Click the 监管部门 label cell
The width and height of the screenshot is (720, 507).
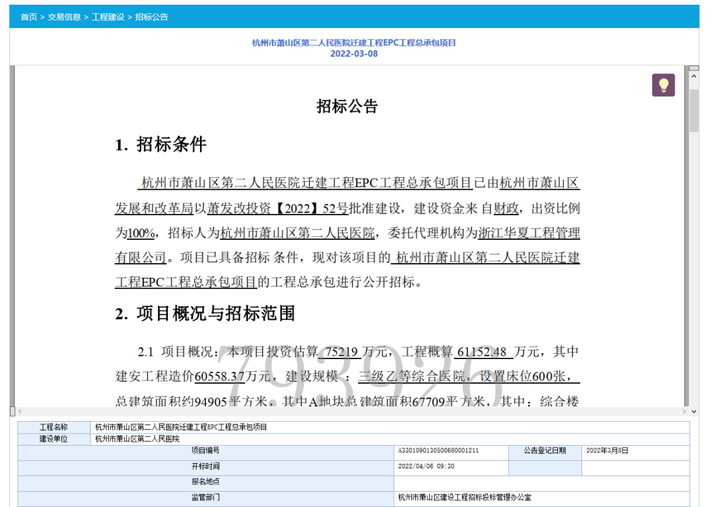pyautogui.click(x=205, y=497)
